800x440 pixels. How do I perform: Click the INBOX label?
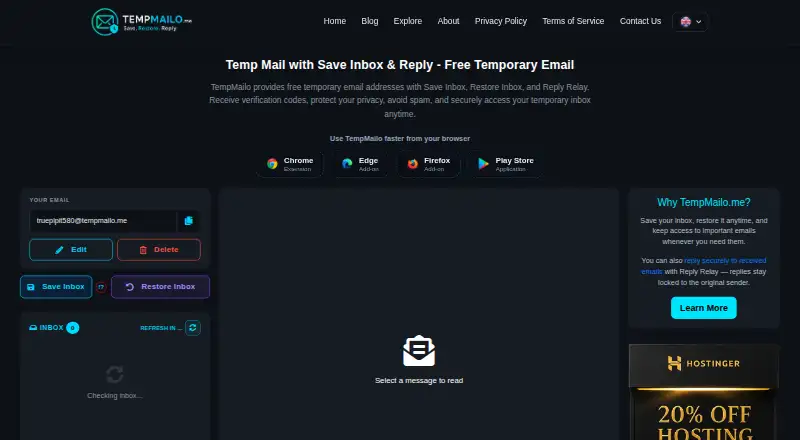click(x=46, y=328)
